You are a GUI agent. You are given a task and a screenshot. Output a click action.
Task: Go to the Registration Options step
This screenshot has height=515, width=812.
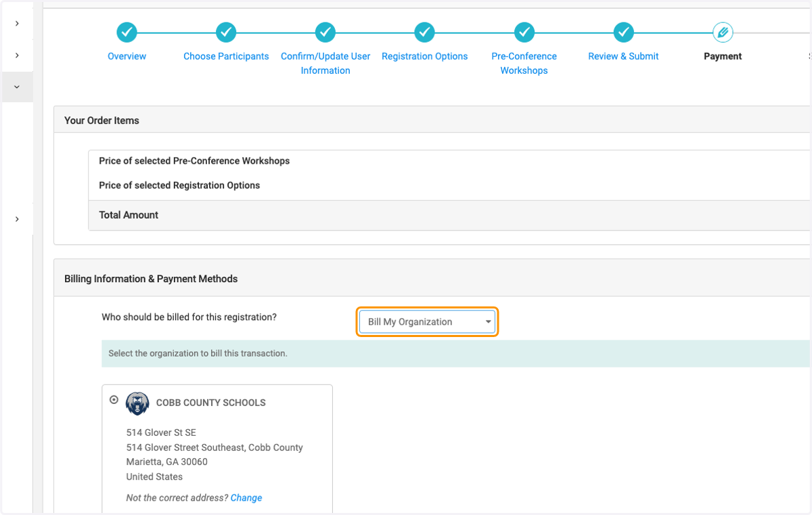tap(424, 56)
